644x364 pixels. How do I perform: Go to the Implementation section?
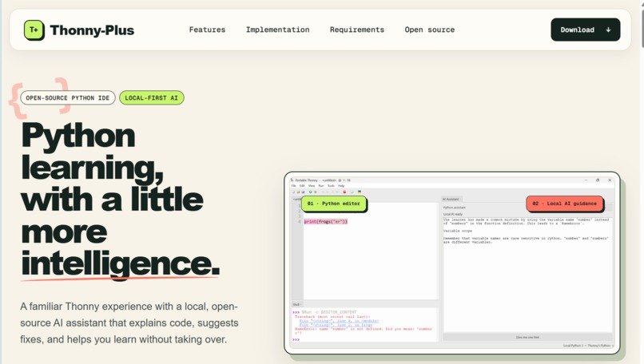tap(277, 30)
